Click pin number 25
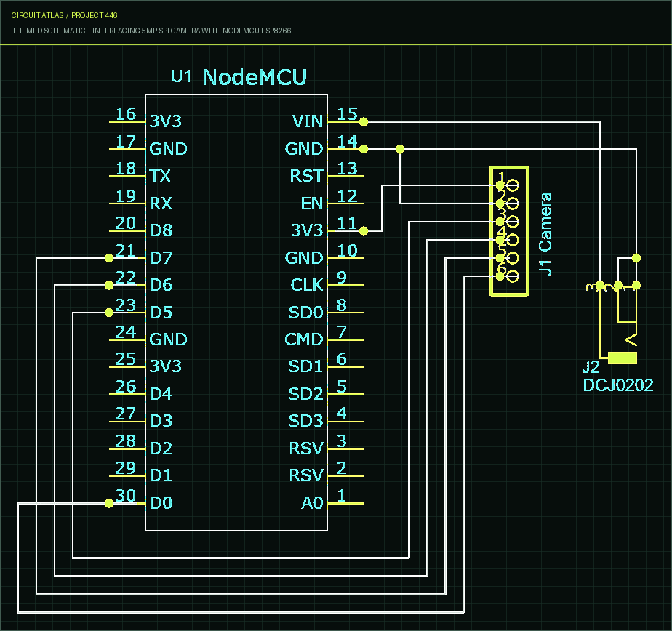Viewport: 672px width, 631px height. [126, 359]
